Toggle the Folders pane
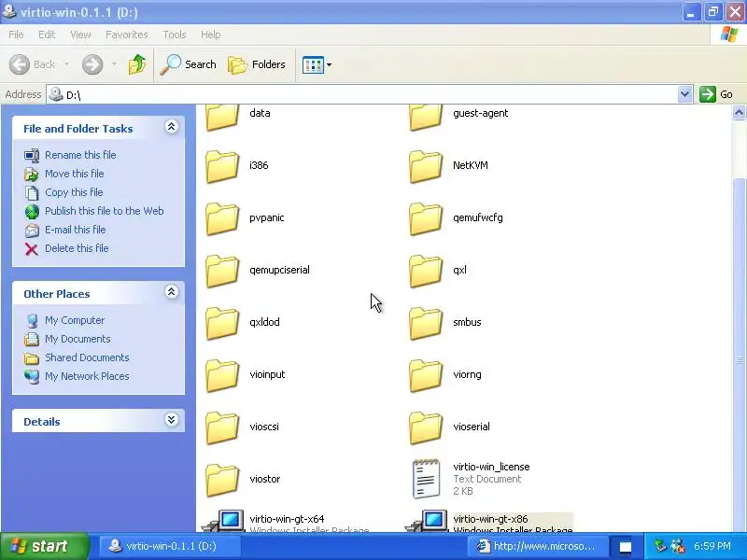 pos(256,64)
